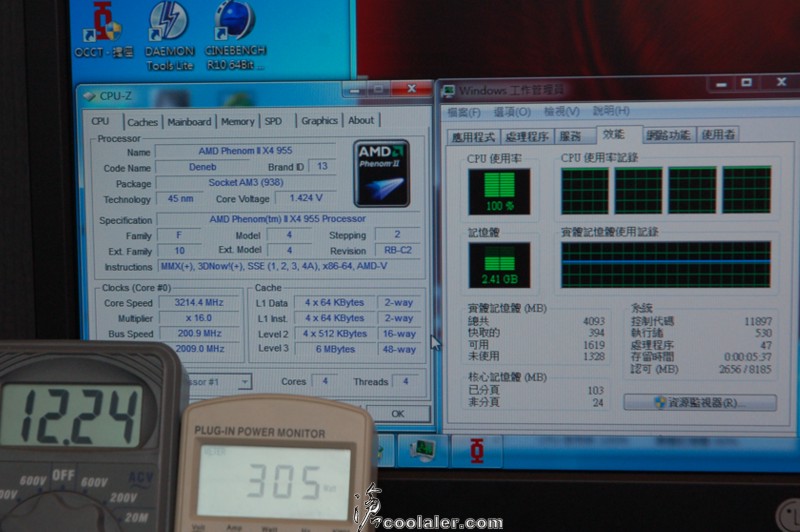Open the Caches tab in CPU-Z
Screen dimensions: 800x532
click(142, 122)
